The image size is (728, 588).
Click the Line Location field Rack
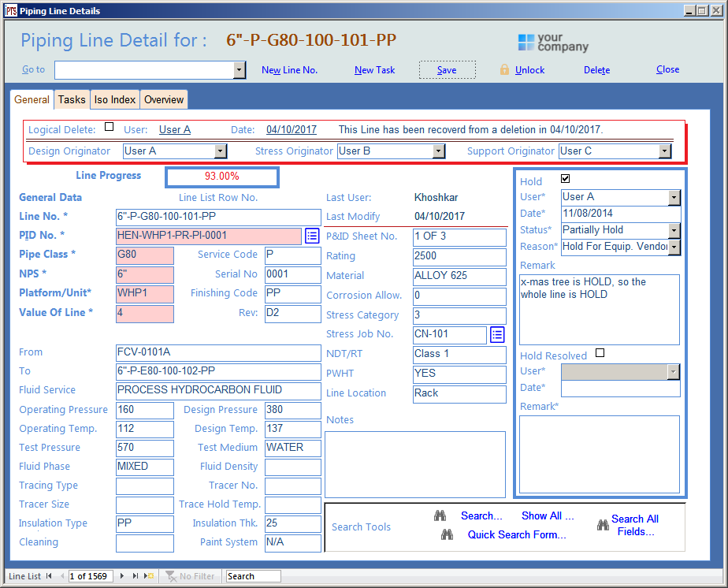click(459, 394)
